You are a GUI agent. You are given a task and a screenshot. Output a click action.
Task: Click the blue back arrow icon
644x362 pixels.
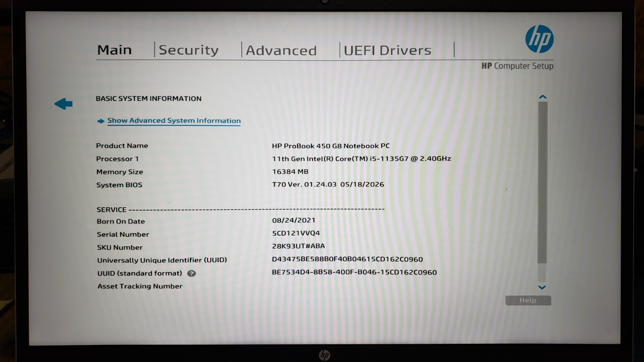[x=64, y=104]
